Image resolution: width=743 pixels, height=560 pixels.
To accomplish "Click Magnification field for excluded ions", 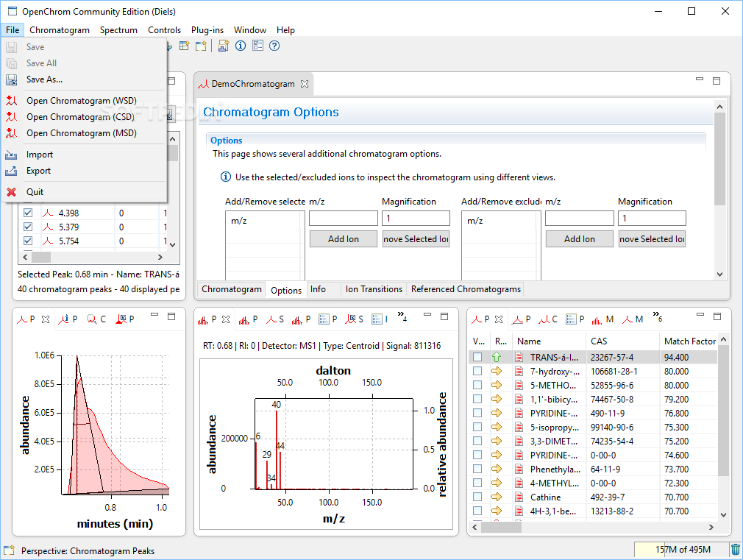I will click(x=652, y=218).
